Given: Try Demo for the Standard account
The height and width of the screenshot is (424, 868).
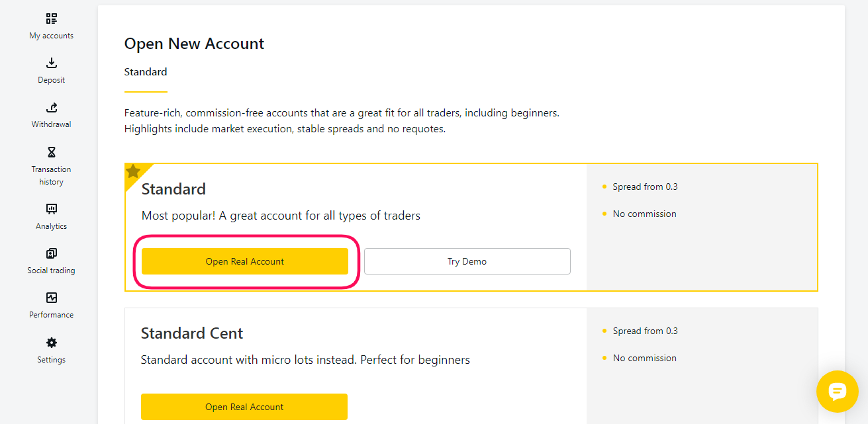Looking at the screenshot, I should (467, 261).
